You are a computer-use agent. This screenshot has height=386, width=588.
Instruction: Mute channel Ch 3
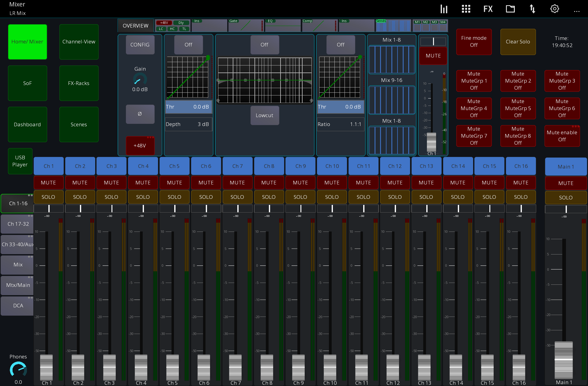pyautogui.click(x=111, y=183)
